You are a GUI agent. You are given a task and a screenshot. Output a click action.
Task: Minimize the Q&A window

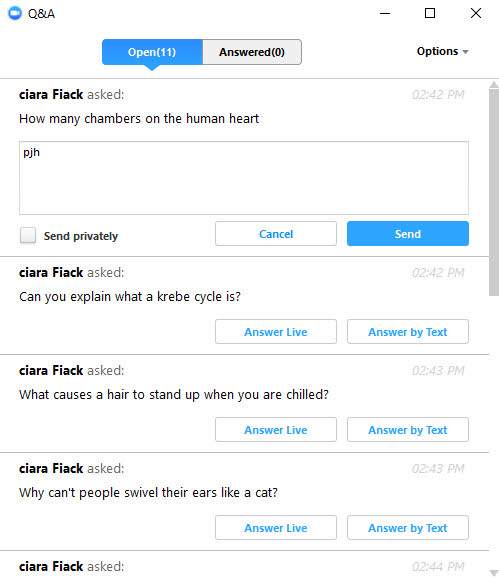click(x=385, y=13)
